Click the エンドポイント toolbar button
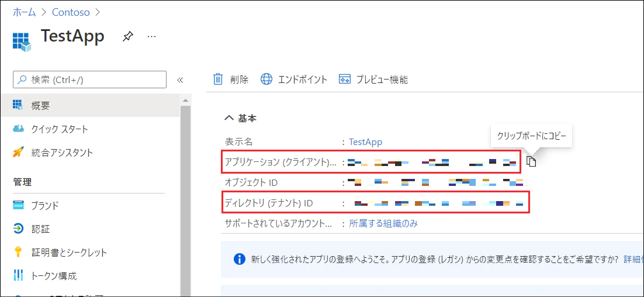Viewport: 644px width, 297px height. pos(294,80)
